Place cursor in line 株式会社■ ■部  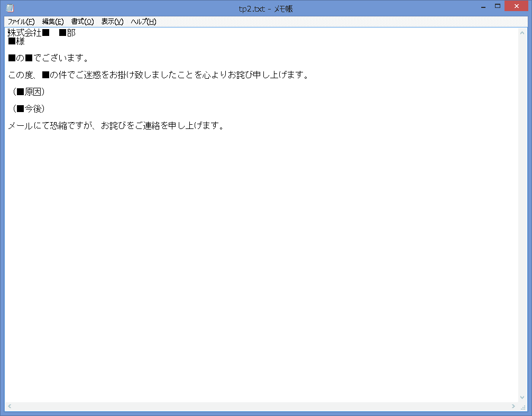pyautogui.click(x=42, y=33)
